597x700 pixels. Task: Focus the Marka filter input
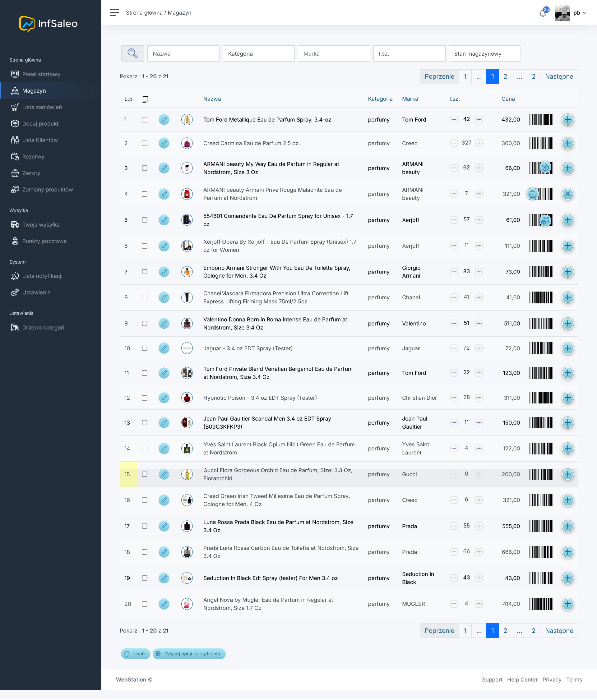click(334, 53)
